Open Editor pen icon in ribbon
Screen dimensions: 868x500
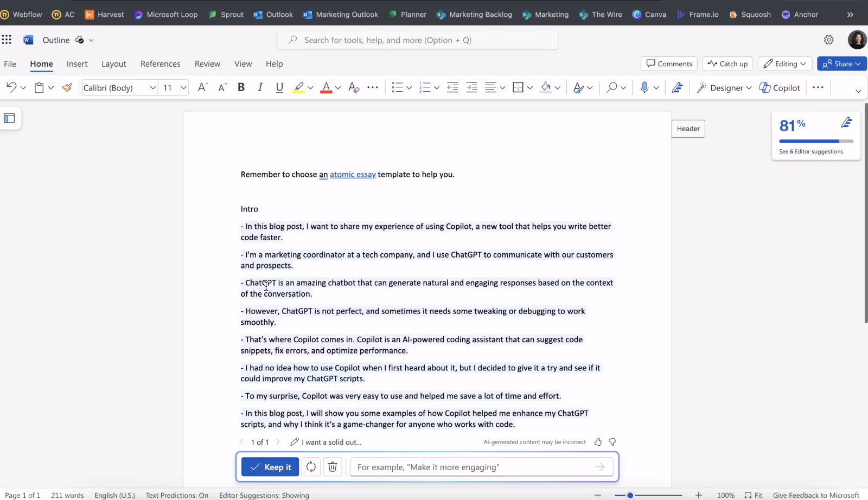pyautogui.click(x=677, y=87)
